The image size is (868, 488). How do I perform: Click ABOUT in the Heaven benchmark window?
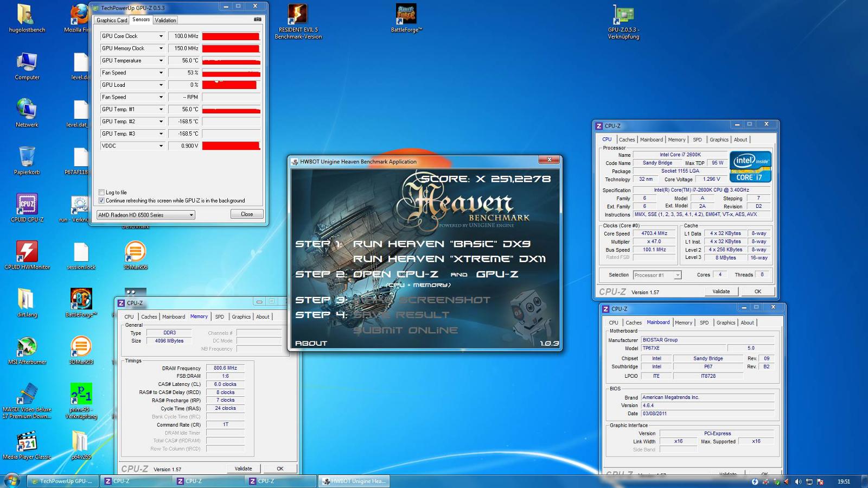pyautogui.click(x=311, y=343)
